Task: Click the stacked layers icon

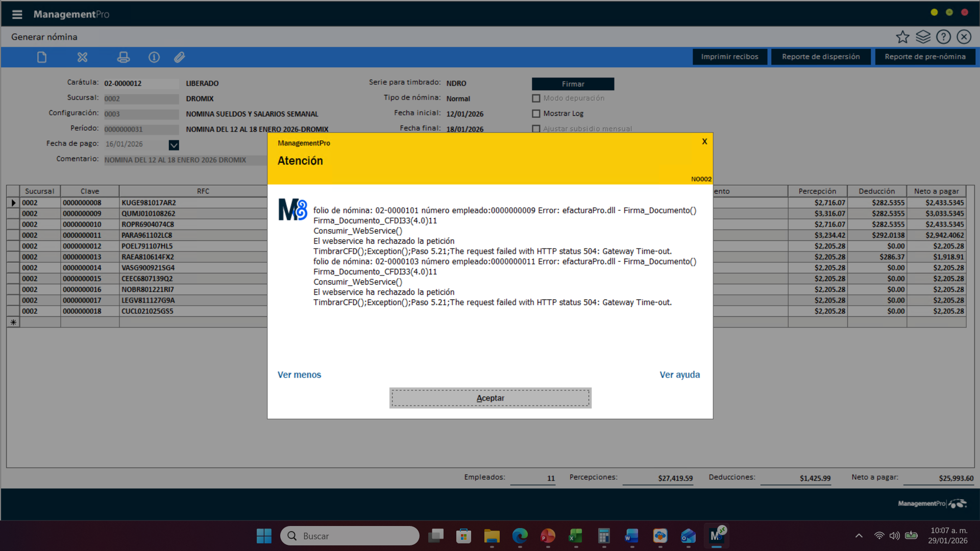Action: tap(923, 37)
